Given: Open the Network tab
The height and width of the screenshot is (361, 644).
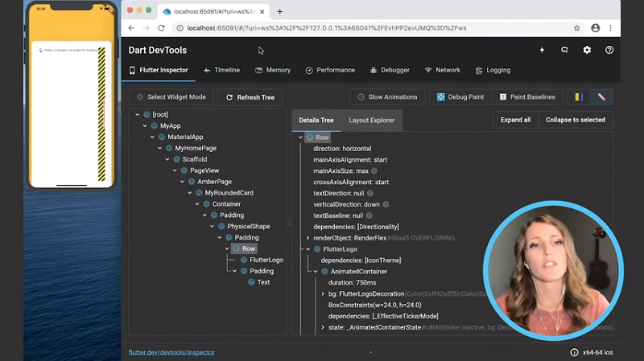Looking at the screenshot, I should point(442,70).
